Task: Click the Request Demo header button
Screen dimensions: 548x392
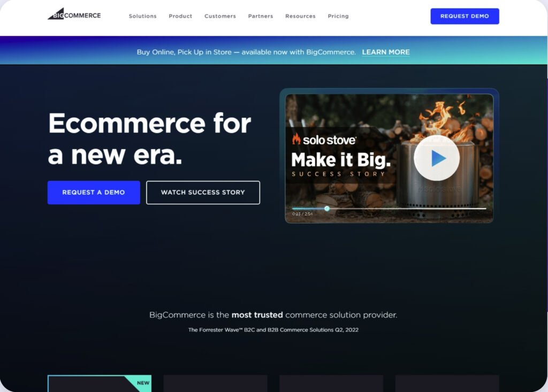Action: [x=465, y=16]
